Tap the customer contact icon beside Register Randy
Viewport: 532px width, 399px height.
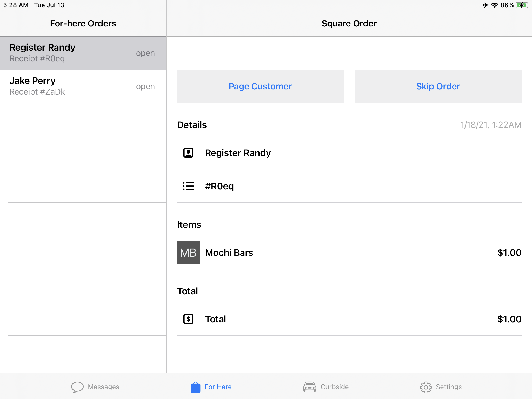pos(188,153)
